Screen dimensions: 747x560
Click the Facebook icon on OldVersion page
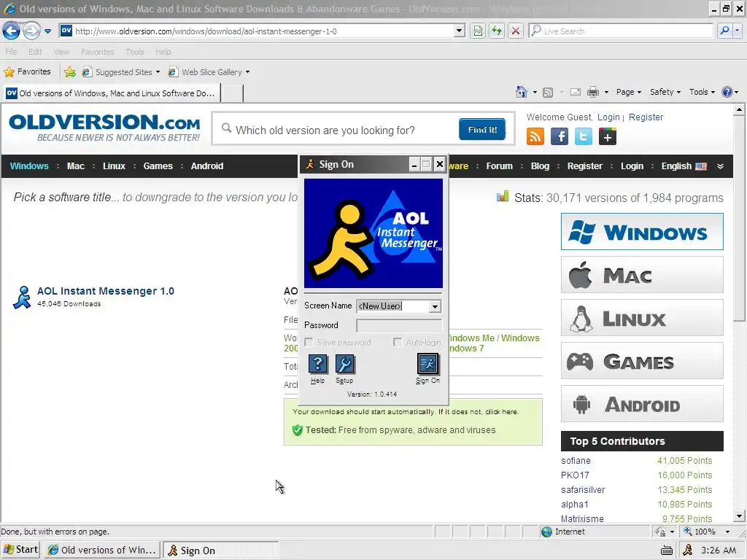tap(560, 136)
